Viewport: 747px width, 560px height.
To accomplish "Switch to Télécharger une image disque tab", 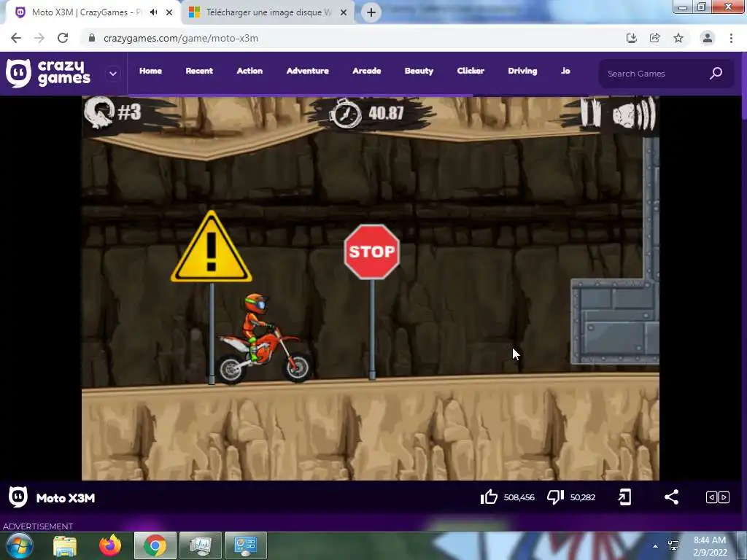I will 268,12.
